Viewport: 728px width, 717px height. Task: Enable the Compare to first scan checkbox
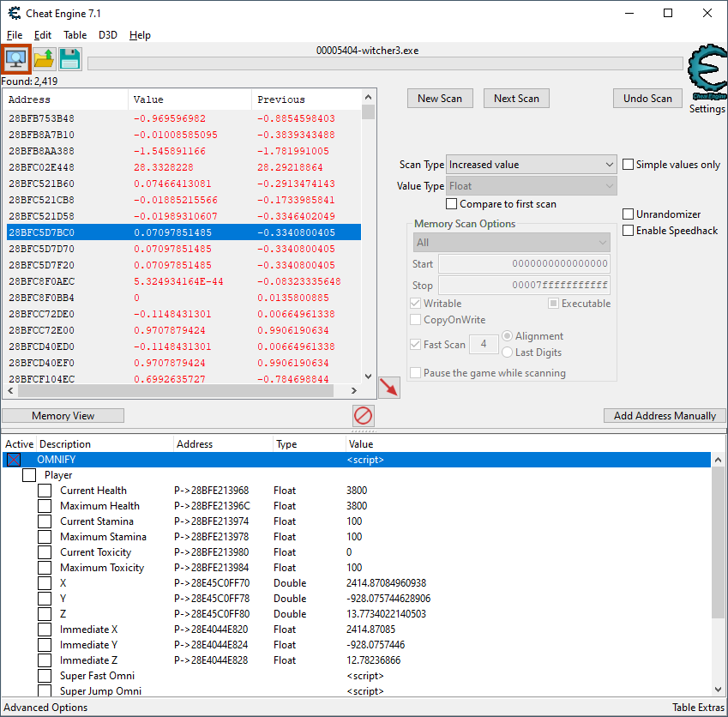click(452, 204)
